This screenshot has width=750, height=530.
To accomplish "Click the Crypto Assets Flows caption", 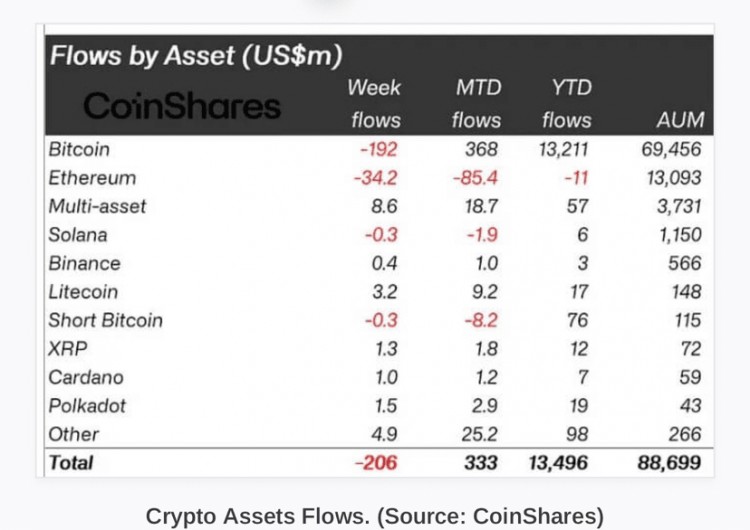I will (375, 516).
